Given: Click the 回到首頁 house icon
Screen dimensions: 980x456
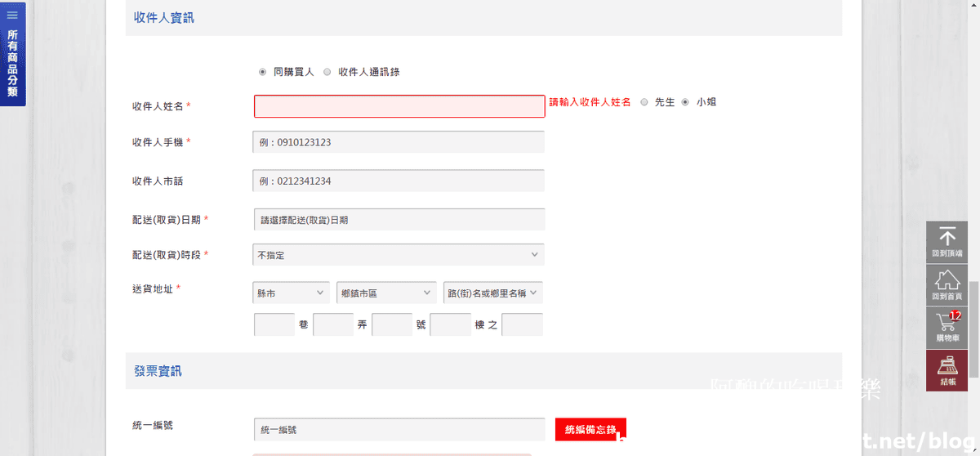Looking at the screenshot, I should tap(947, 279).
